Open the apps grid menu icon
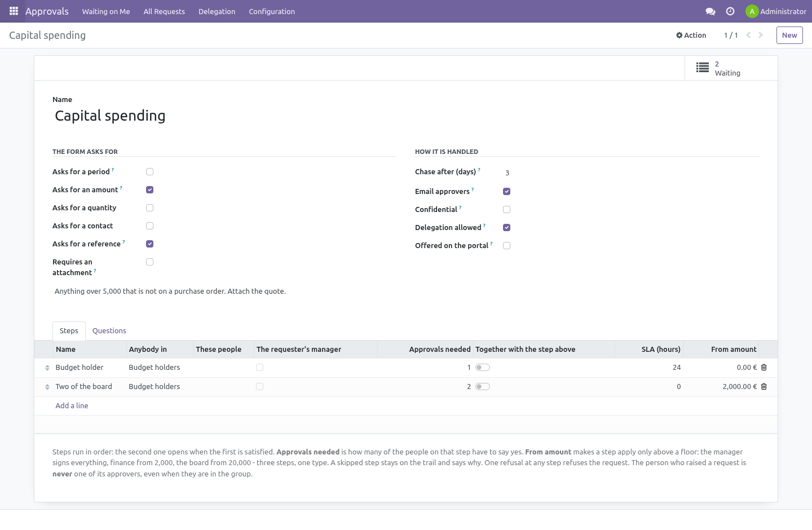 tap(14, 11)
